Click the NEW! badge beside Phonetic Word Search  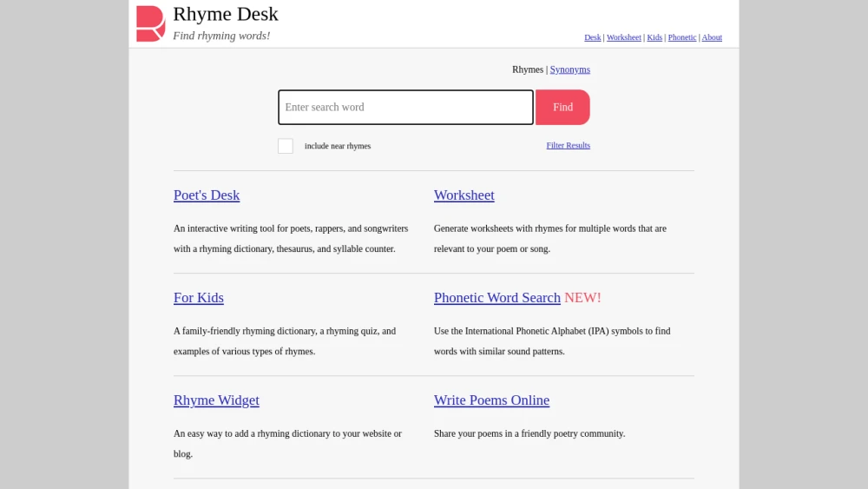click(582, 297)
